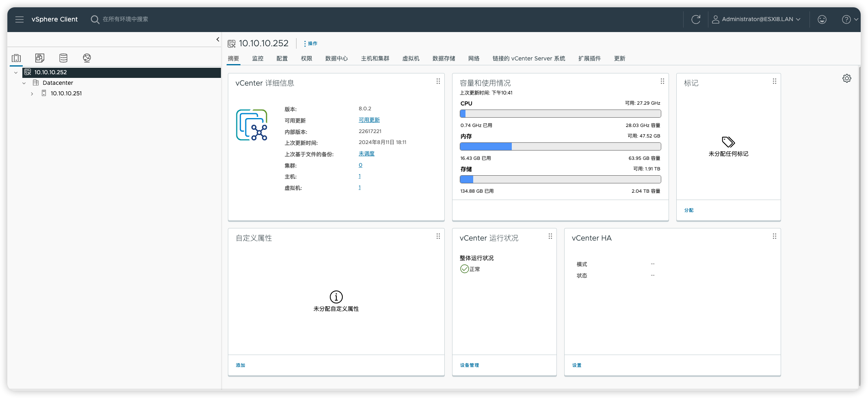
Task: Expand the 10.10.10.251 host node
Action: point(32,94)
